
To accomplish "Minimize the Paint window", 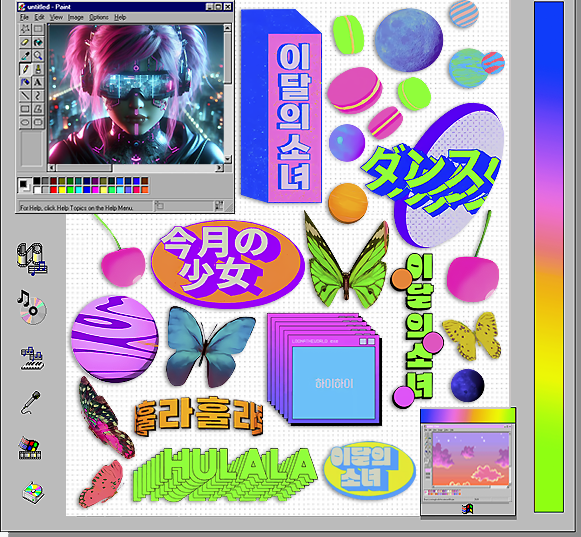I will pyautogui.click(x=210, y=7).
